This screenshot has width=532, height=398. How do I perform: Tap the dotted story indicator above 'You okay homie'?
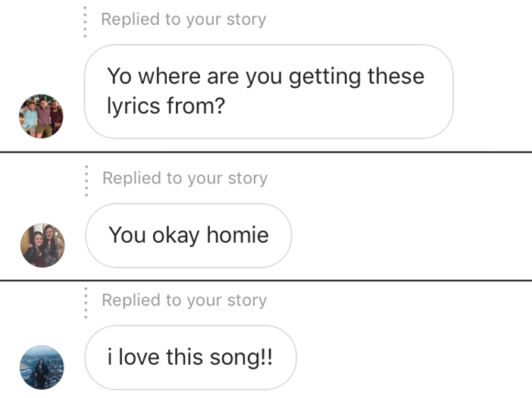click(86, 181)
